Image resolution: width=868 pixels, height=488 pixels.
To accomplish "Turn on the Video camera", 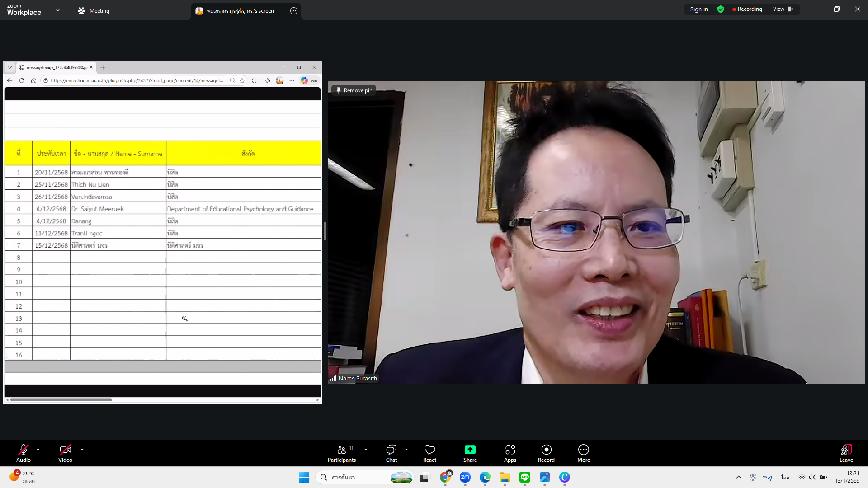I will 65,453.
